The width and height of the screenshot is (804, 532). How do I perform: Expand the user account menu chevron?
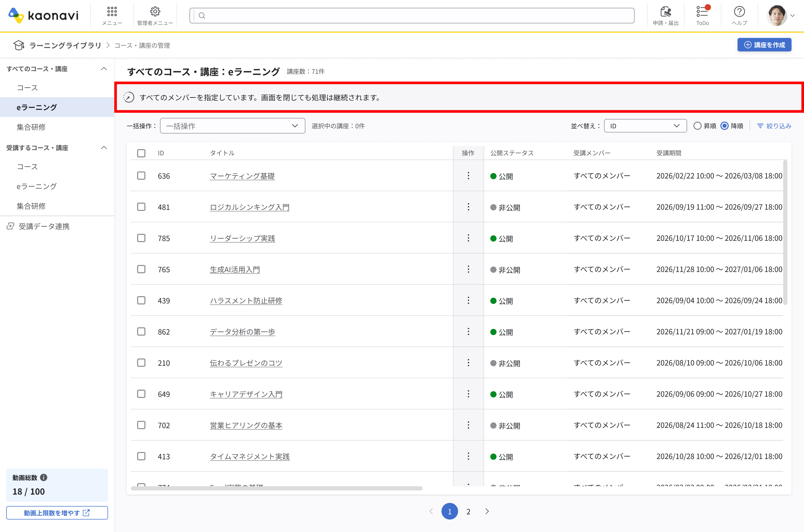coord(793,16)
